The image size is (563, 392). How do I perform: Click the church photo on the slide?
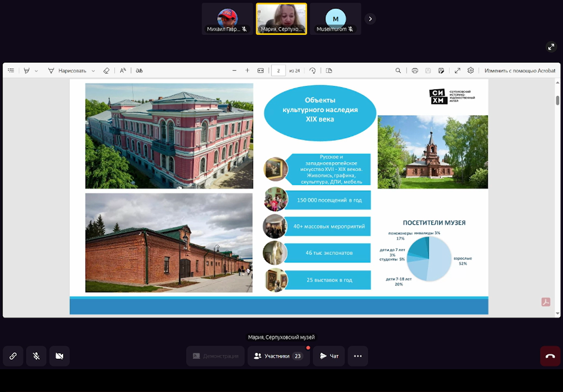coord(433,152)
